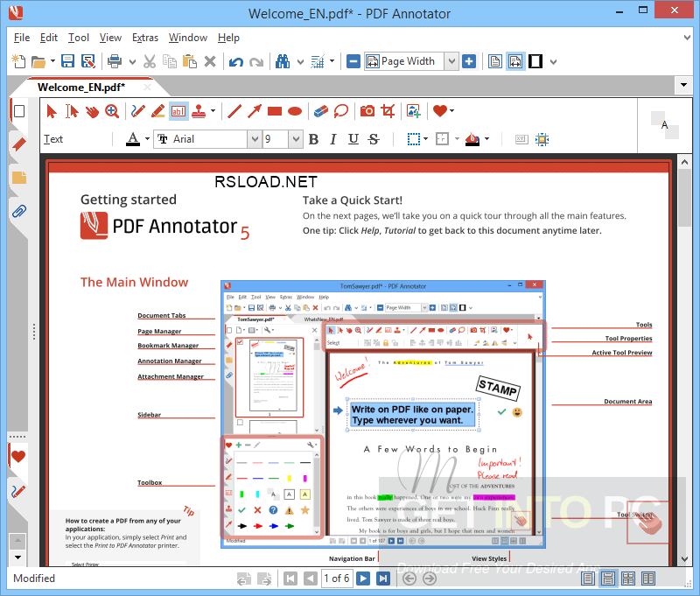
Task: Activate the Crop tool
Action: [388, 111]
